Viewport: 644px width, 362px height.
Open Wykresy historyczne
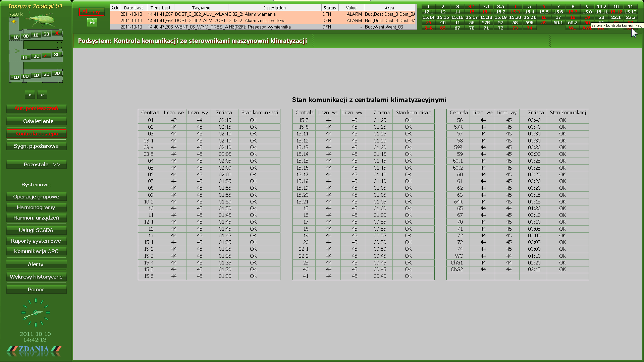[x=36, y=277]
